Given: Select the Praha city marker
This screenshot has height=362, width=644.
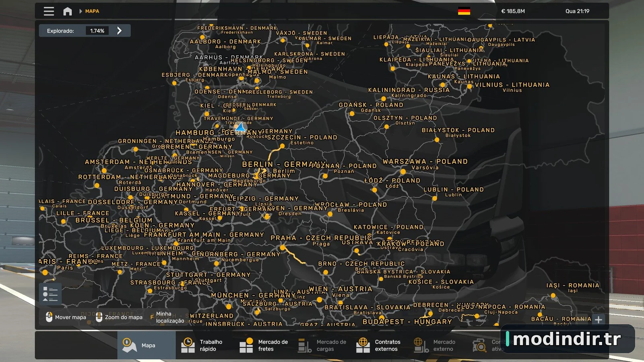Looking at the screenshot, I should 283,248.
